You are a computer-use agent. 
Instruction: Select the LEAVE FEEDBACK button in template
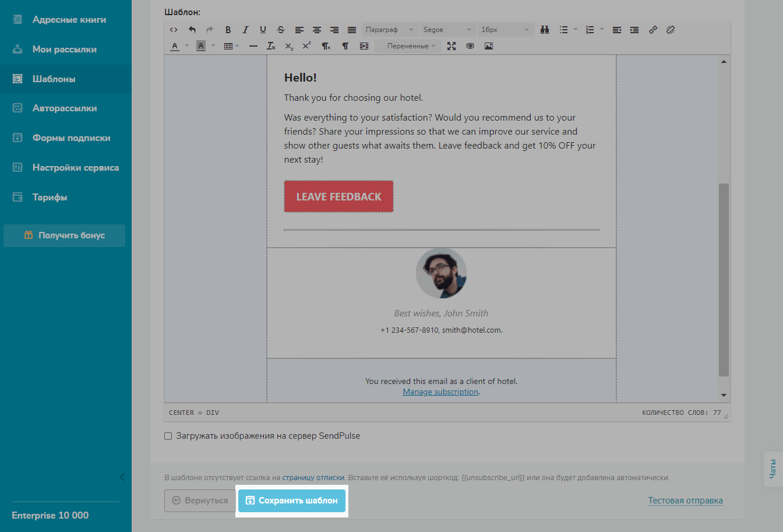tap(338, 196)
